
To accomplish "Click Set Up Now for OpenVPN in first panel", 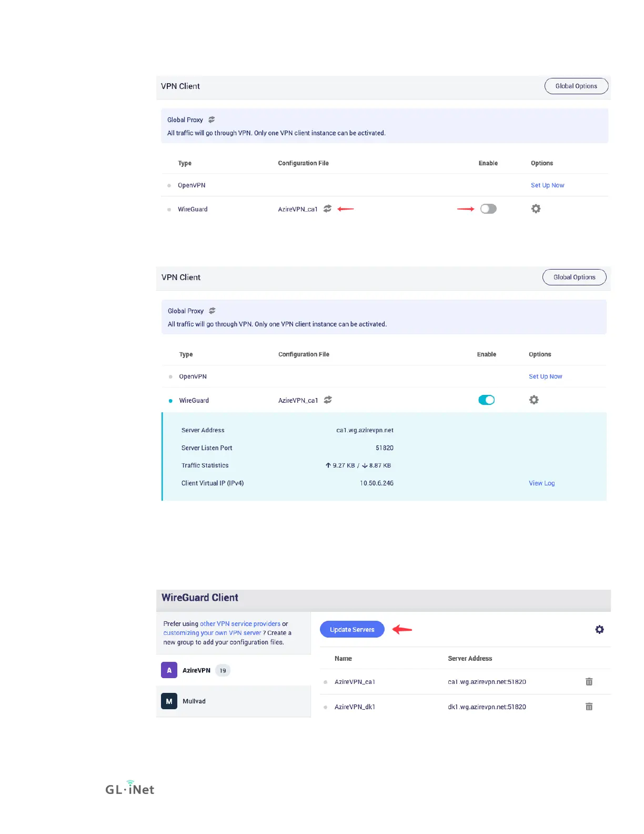I will point(547,185).
